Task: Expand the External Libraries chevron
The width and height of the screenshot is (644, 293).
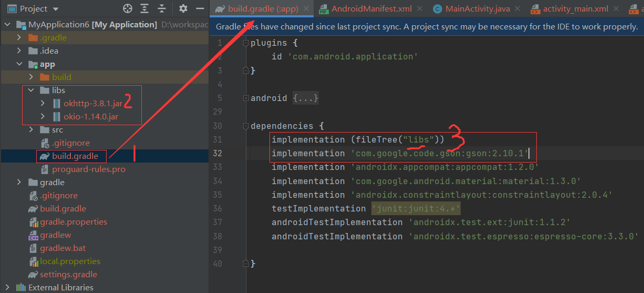Action: tap(7, 288)
